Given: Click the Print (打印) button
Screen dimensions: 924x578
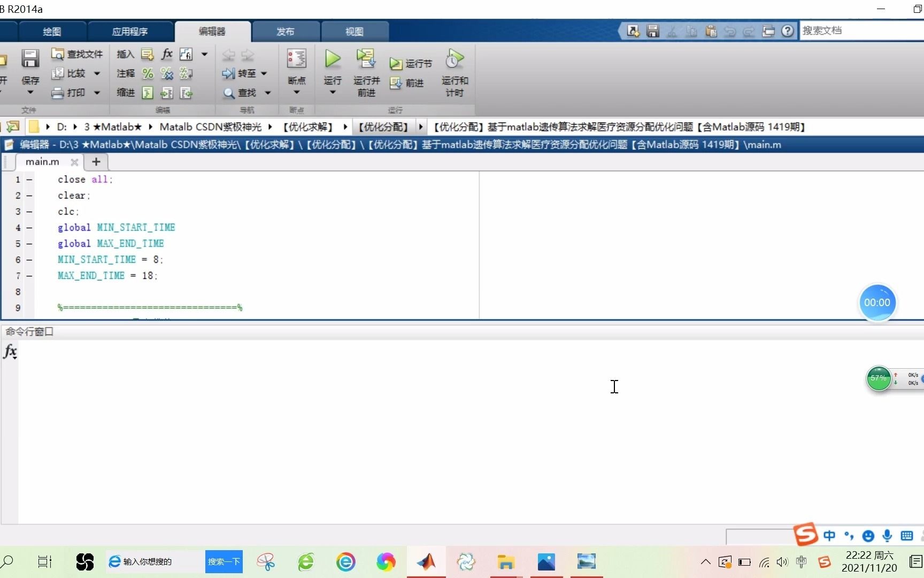Looking at the screenshot, I should 68,93.
